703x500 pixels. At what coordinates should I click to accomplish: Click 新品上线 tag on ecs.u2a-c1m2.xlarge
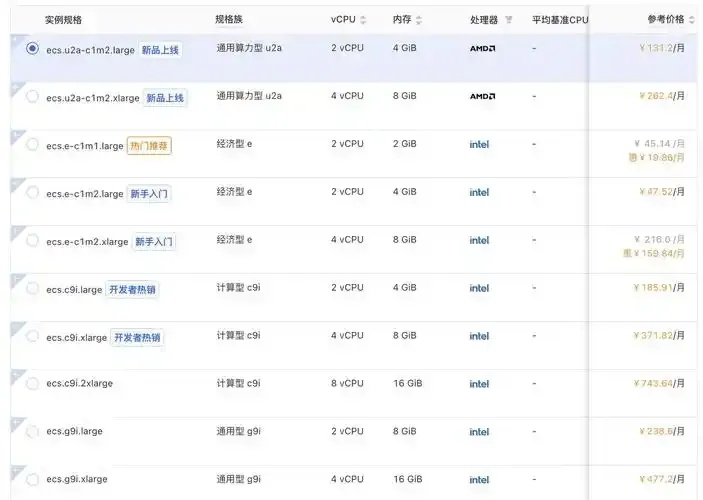pos(165,98)
